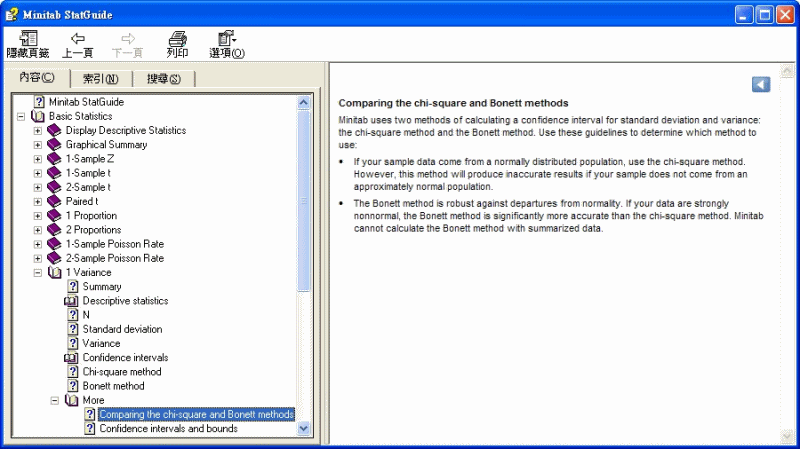This screenshot has width=800, height=449.
Task: Click the Graphical Summary book icon
Action: (54, 145)
